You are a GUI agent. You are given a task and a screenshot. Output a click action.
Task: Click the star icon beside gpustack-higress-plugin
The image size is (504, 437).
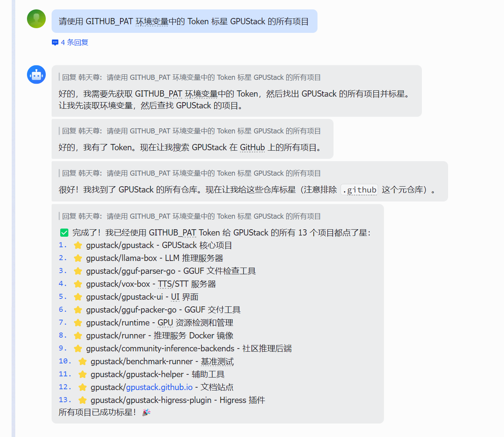coord(82,400)
